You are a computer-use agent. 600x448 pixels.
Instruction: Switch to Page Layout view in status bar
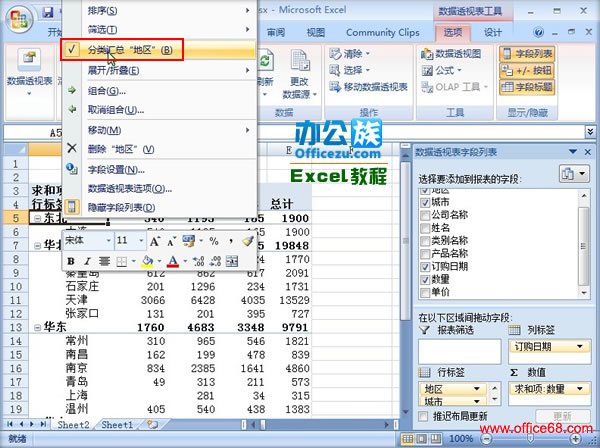(x=421, y=438)
